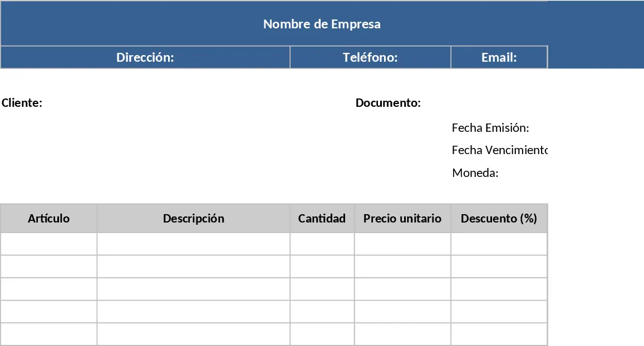Click the Fecha Vencimiento cell
The image size is (644, 346).
pos(499,150)
